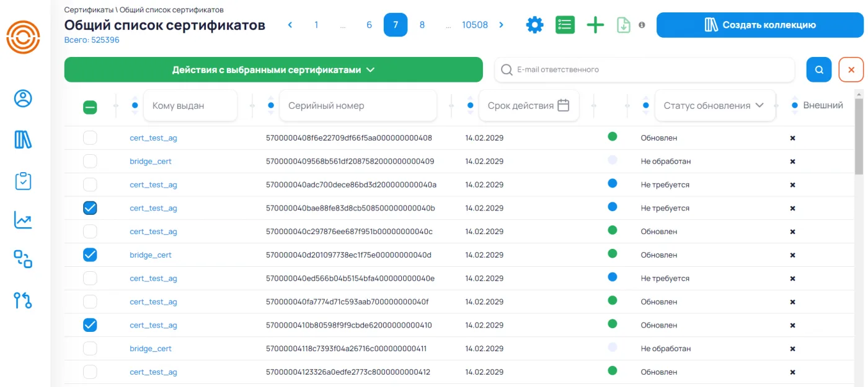868x387 pixels.
Task: Open settings via blue gear icon
Action: point(534,25)
